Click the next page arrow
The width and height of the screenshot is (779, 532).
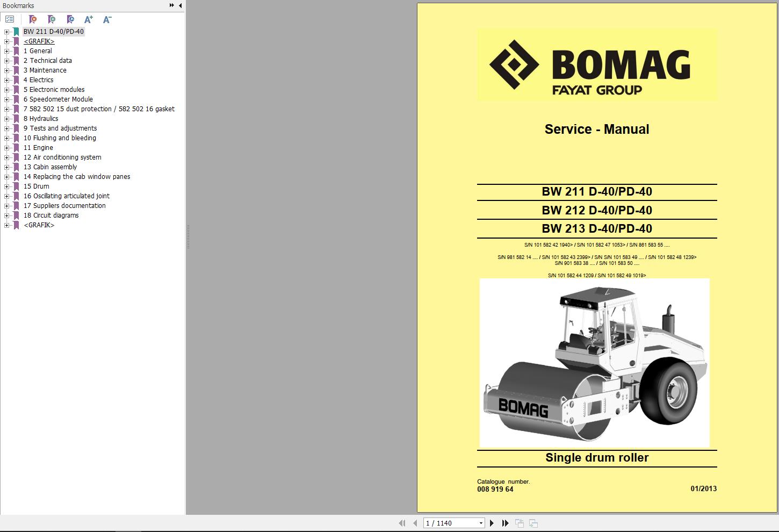pyautogui.click(x=492, y=523)
